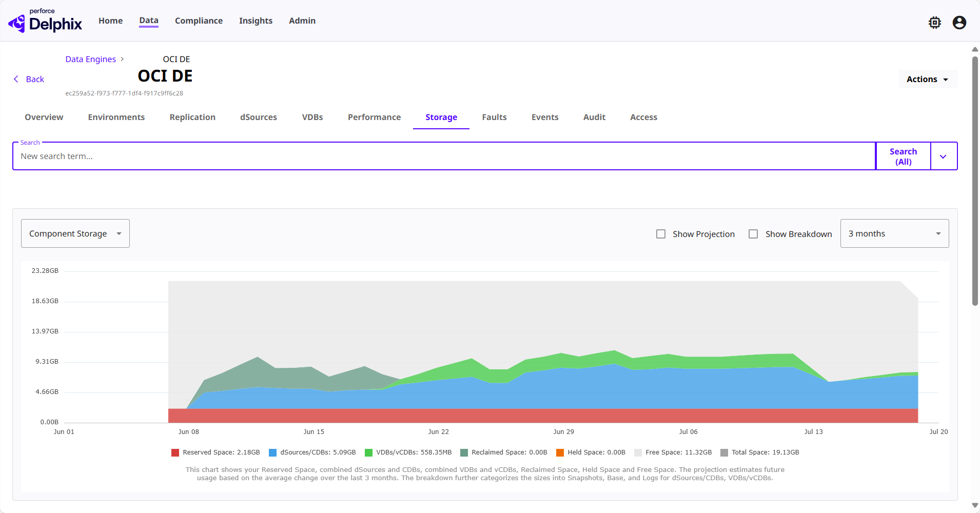Open Home in top navigation
The width and height of the screenshot is (980, 513).
tap(110, 21)
